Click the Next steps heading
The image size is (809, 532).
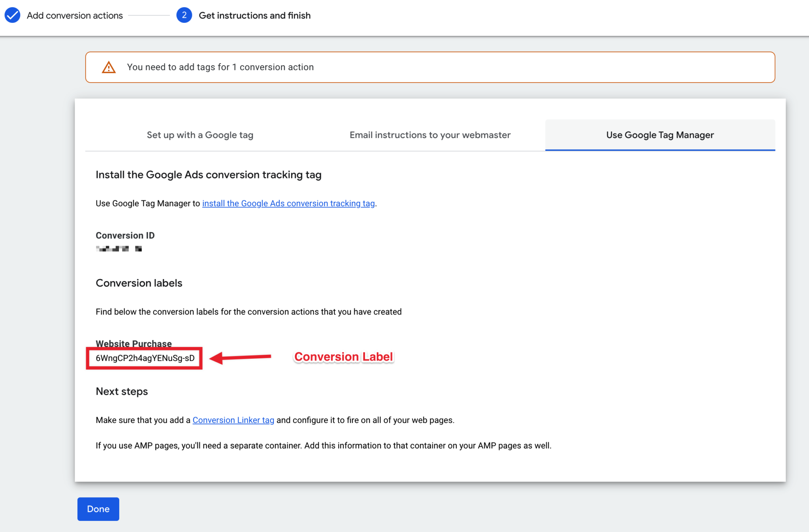point(121,391)
